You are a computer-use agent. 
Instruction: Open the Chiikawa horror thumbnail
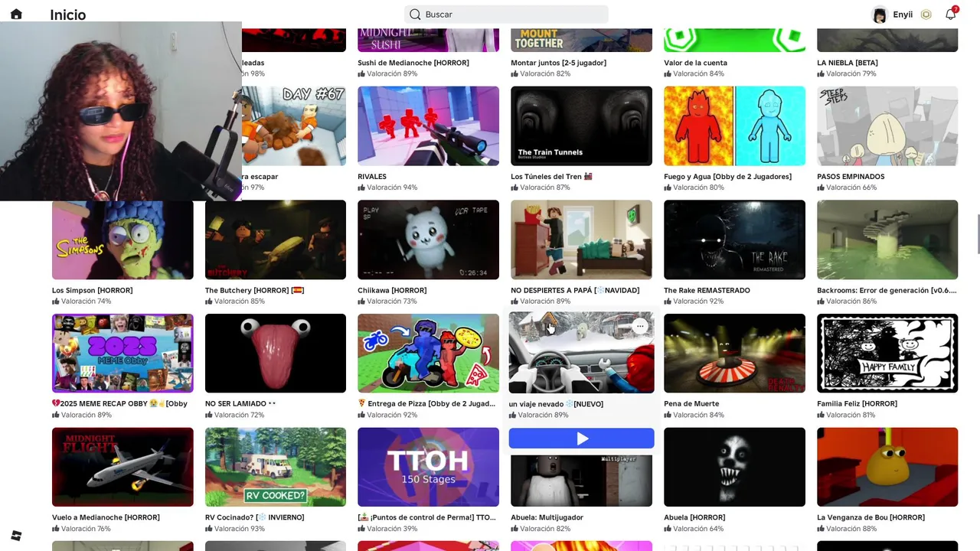(429, 240)
